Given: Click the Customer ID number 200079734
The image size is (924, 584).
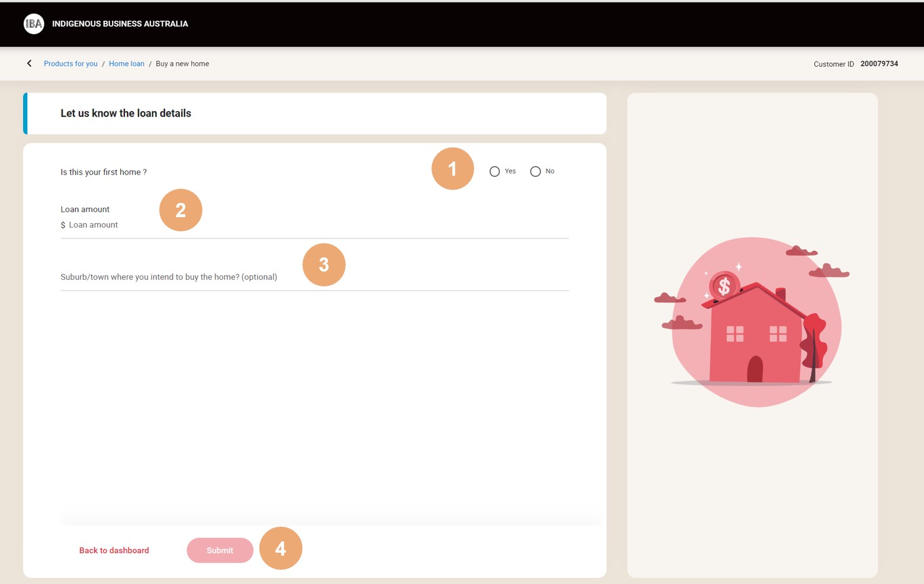Looking at the screenshot, I should coord(879,64).
